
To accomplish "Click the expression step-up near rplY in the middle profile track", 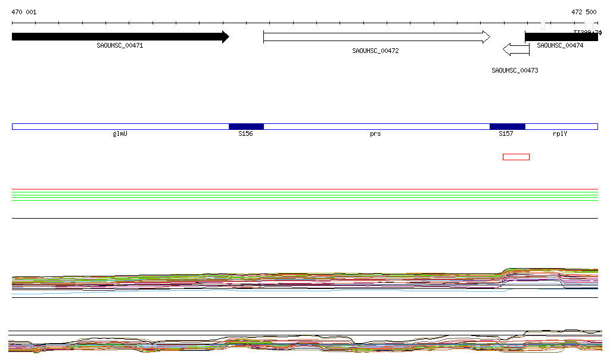I will coord(505,272).
